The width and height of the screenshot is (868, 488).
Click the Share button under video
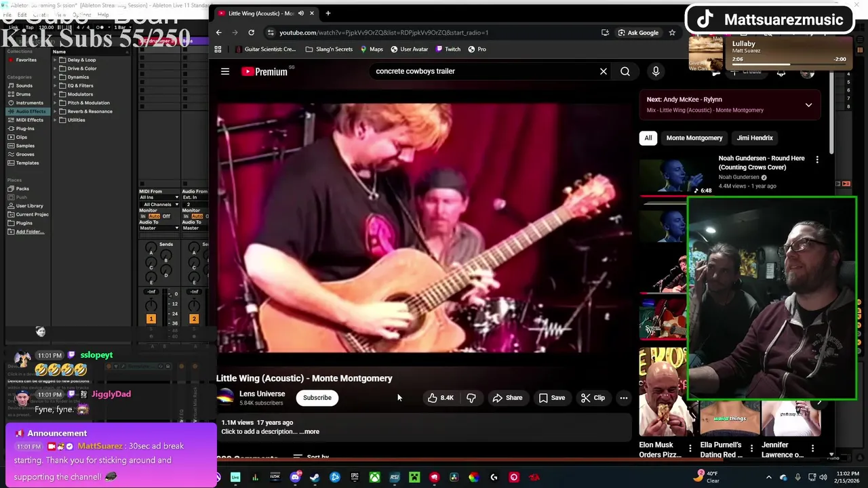pyautogui.click(x=507, y=398)
